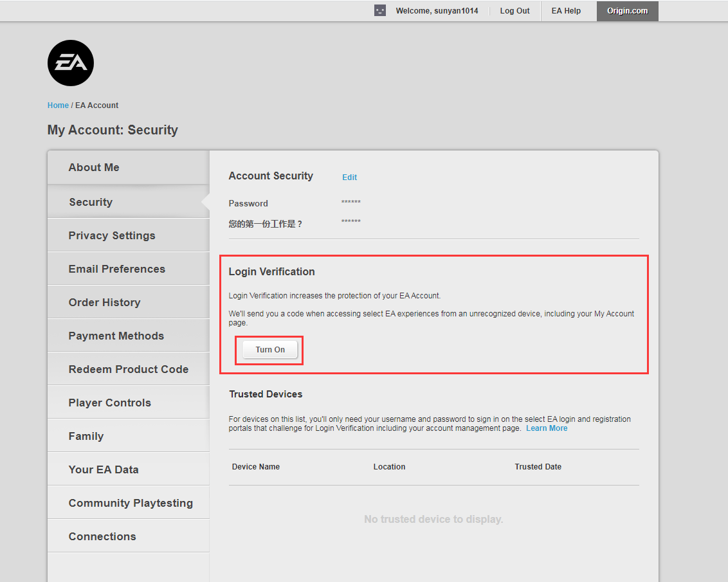Select the Security sidebar tab
Viewport: 728px width, 582px height.
128,202
